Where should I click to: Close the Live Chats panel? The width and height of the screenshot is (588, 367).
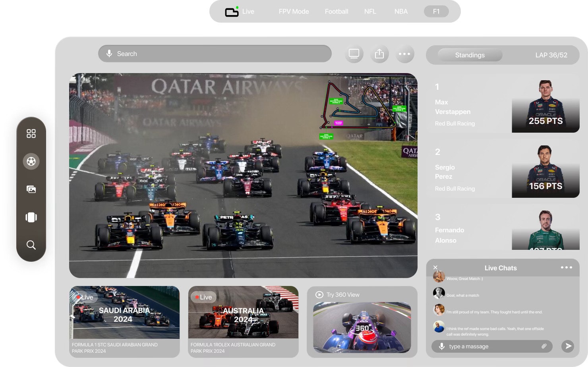[435, 268]
